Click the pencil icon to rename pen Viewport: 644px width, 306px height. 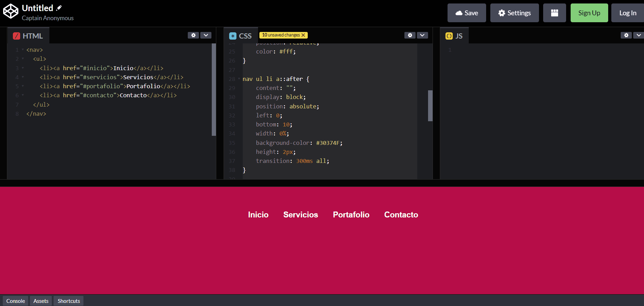click(x=59, y=8)
